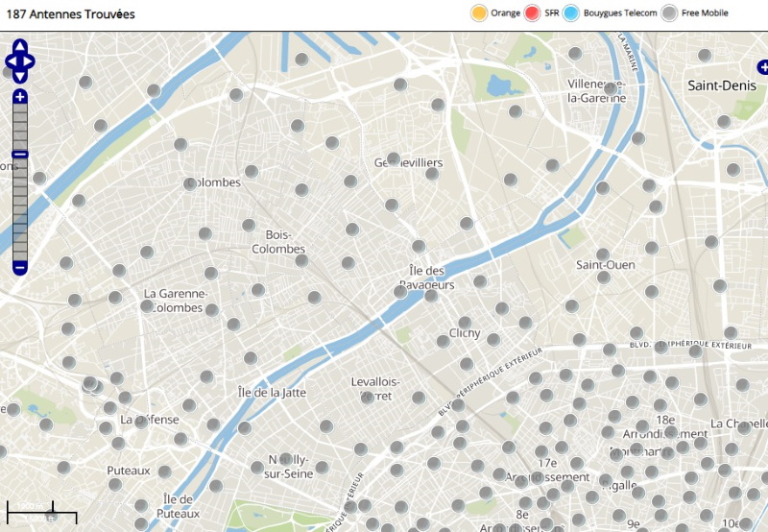Click the pan down arrow
This screenshot has height=532, width=768.
(20, 76)
